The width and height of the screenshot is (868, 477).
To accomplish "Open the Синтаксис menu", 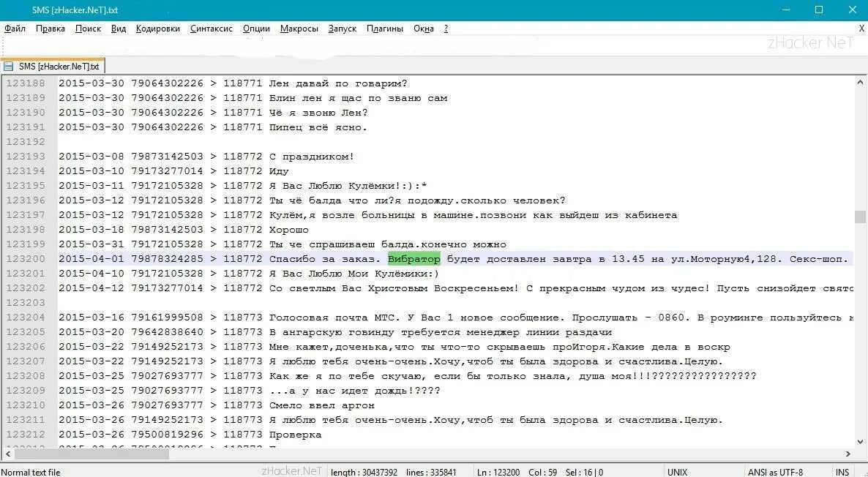I will pos(212,29).
